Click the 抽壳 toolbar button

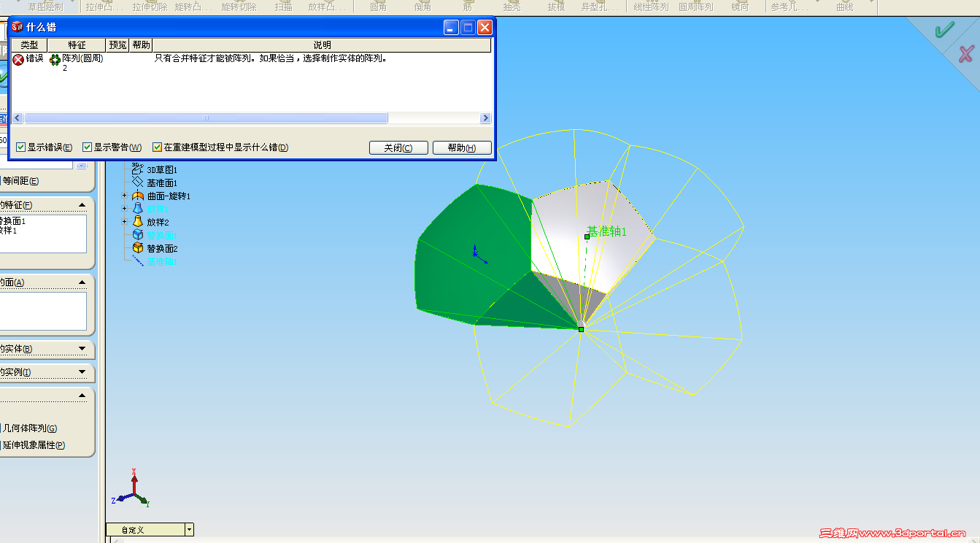click(512, 7)
